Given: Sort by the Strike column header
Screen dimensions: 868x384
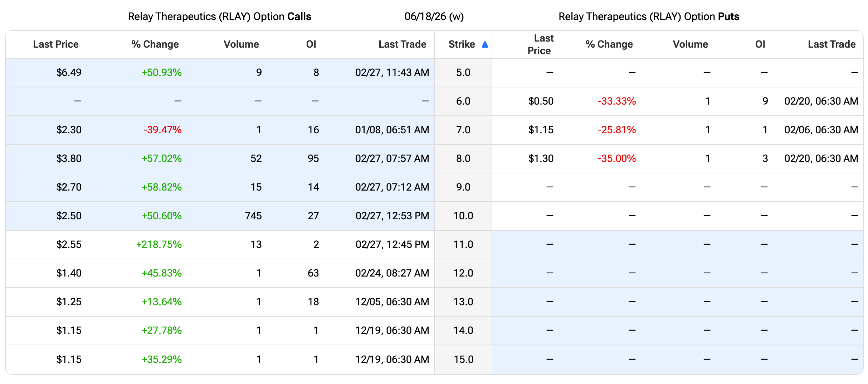Looking at the screenshot, I should 462,44.
